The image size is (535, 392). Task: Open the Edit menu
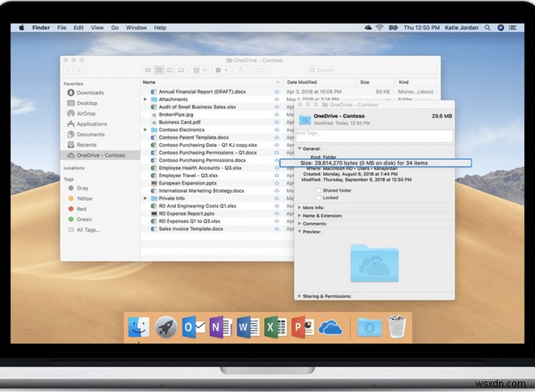(x=78, y=28)
